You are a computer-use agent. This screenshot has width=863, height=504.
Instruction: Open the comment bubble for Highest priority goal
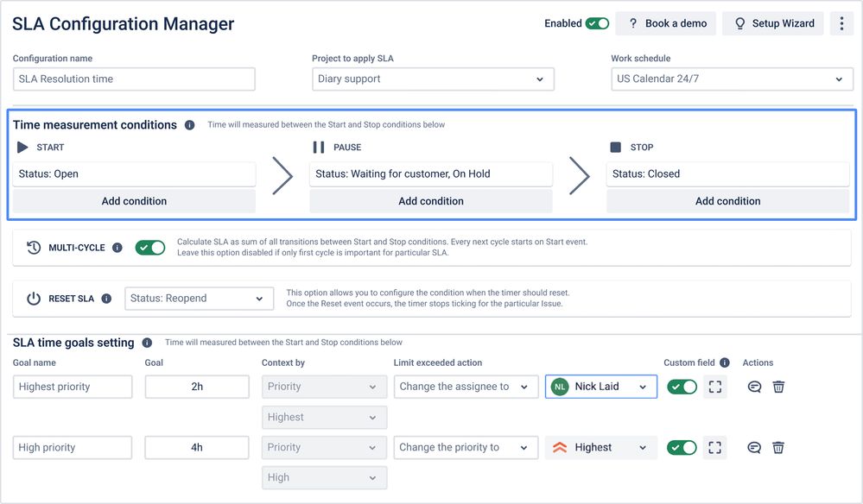[x=753, y=387]
